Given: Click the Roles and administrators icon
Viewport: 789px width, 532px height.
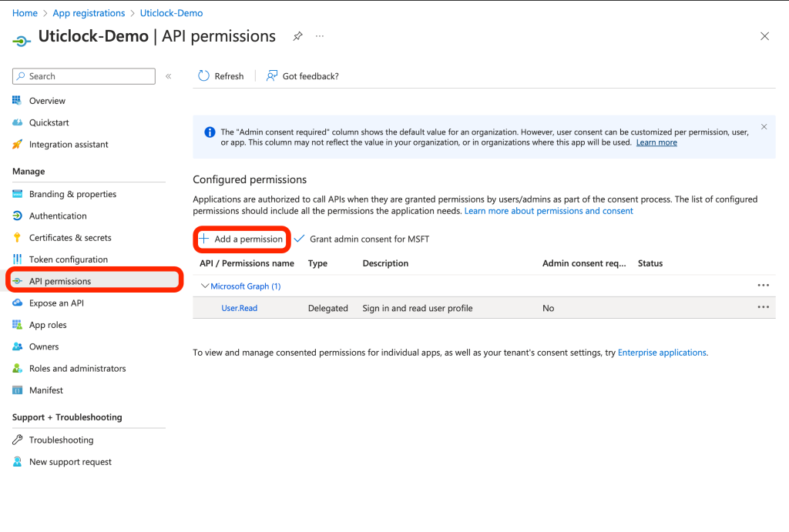Looking at the screenshot, I should pos(17,368).
